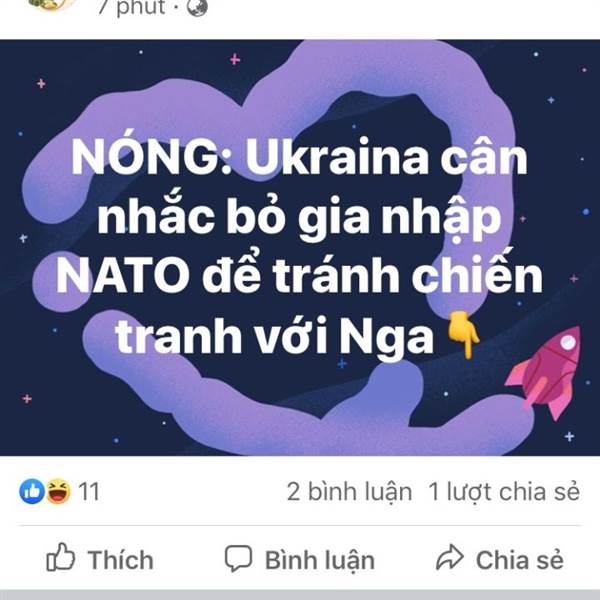Tap the Bình luận speech bubble icon
600x600 pixels.
(238, 559)
